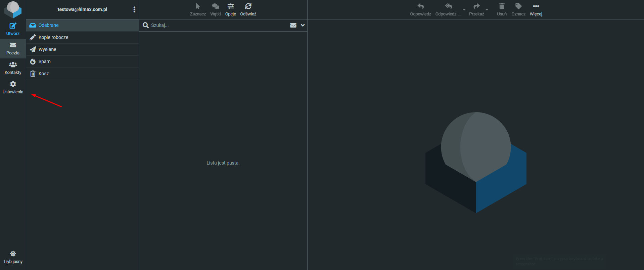Open Opcje list options
The height and width of the screenshot is (270, 644).
point(231,6)
